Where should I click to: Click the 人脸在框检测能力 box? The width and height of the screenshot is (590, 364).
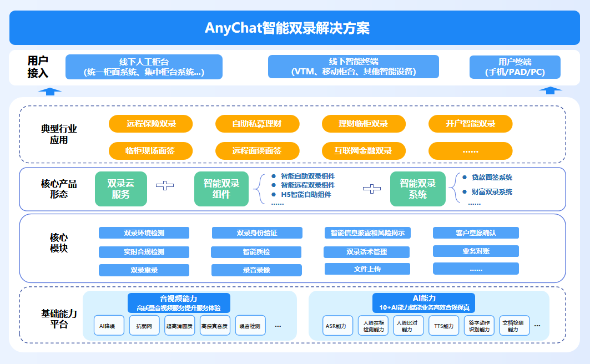click(x=374, y=326)
